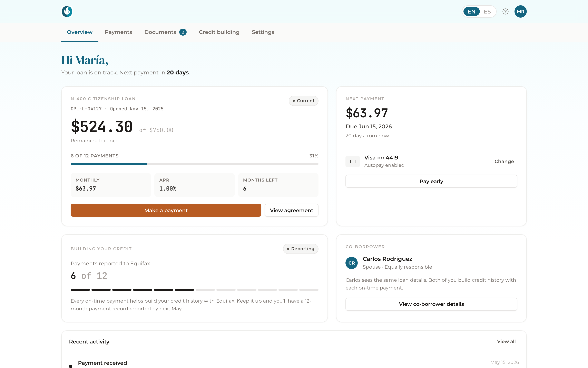The image size is (588, 368).
Task: Click the CR co-borrower avatar
Action: click(352, 263)
